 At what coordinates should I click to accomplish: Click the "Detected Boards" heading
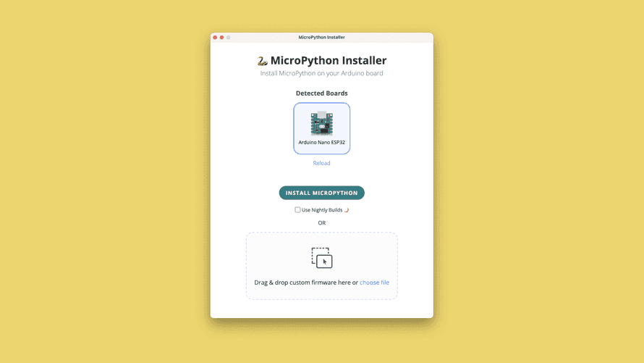321,93
